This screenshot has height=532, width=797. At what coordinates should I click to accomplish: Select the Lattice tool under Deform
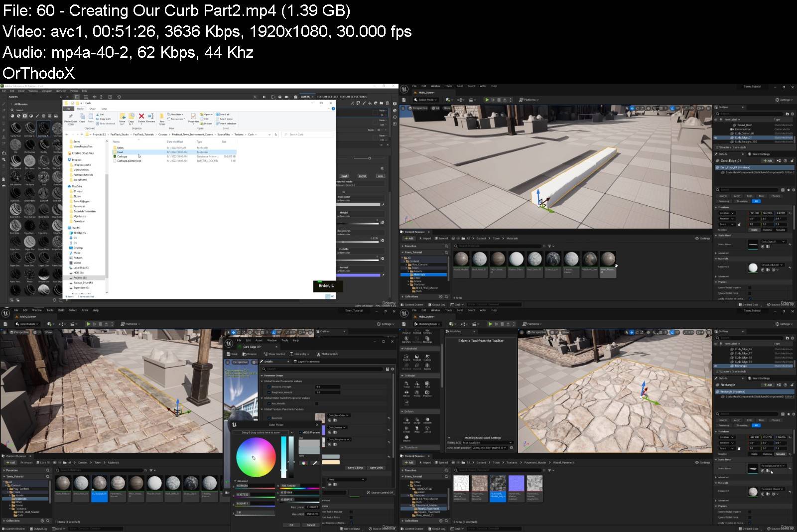(427, 430)
